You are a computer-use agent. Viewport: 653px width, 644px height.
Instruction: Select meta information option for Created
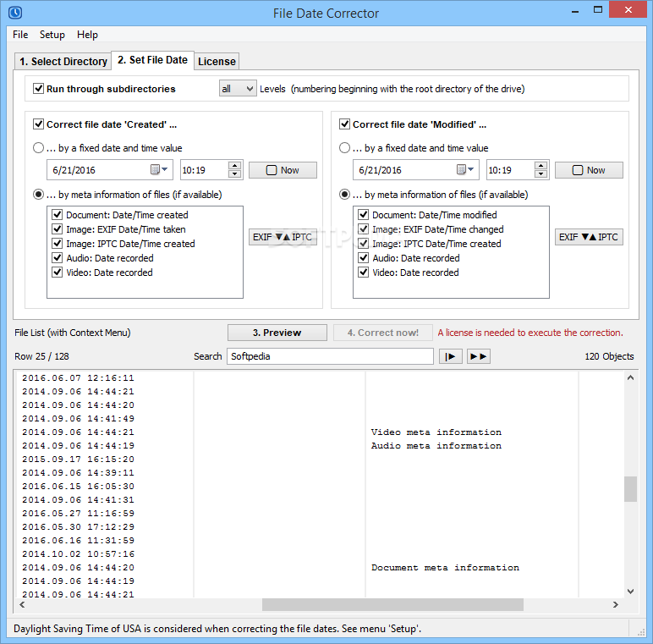[38, 195]
